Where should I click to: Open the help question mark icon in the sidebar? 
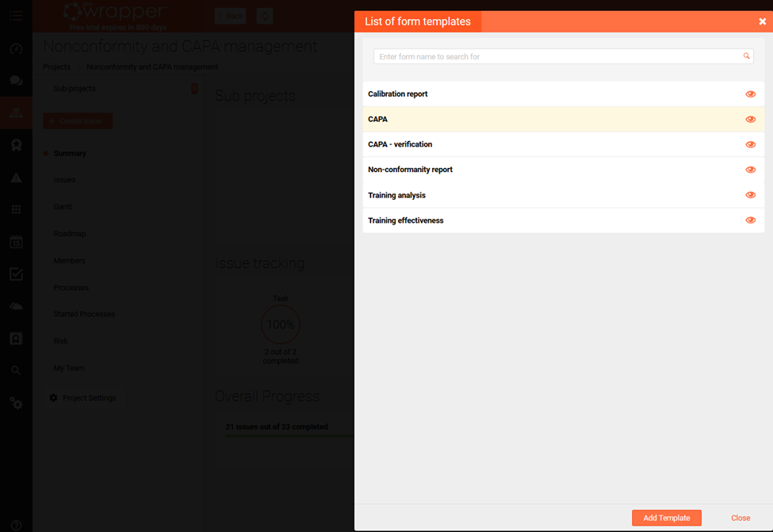[16, 525]
